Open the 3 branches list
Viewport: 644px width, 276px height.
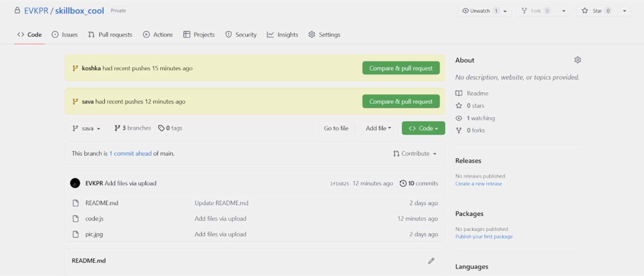(x=133, y=128)
